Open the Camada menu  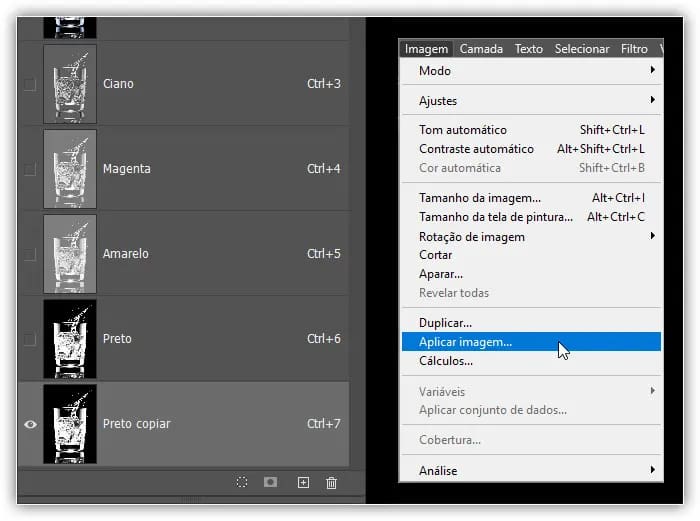484,48
